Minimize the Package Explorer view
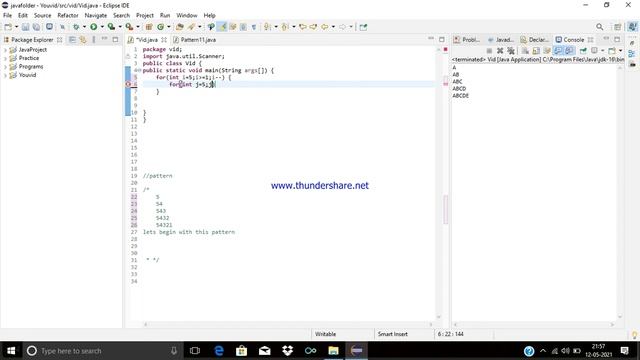This screenshot has width=640, height=360. [x=104, y=39]
